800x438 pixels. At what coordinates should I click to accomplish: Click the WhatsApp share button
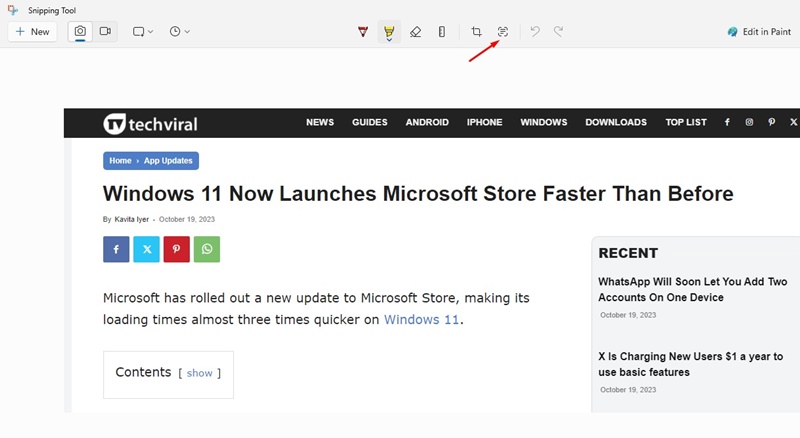(x=207, y=249)
